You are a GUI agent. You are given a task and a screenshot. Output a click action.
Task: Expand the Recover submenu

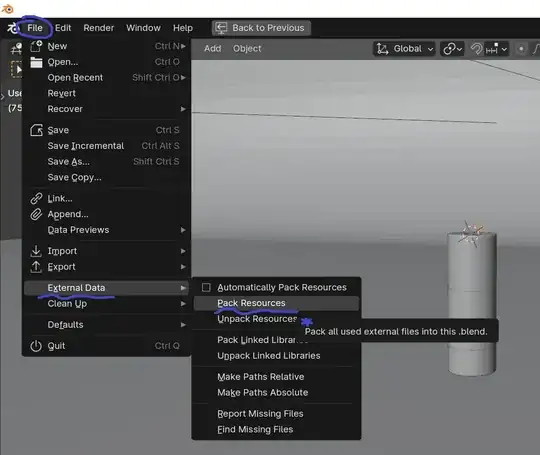(x=107, y=109)
